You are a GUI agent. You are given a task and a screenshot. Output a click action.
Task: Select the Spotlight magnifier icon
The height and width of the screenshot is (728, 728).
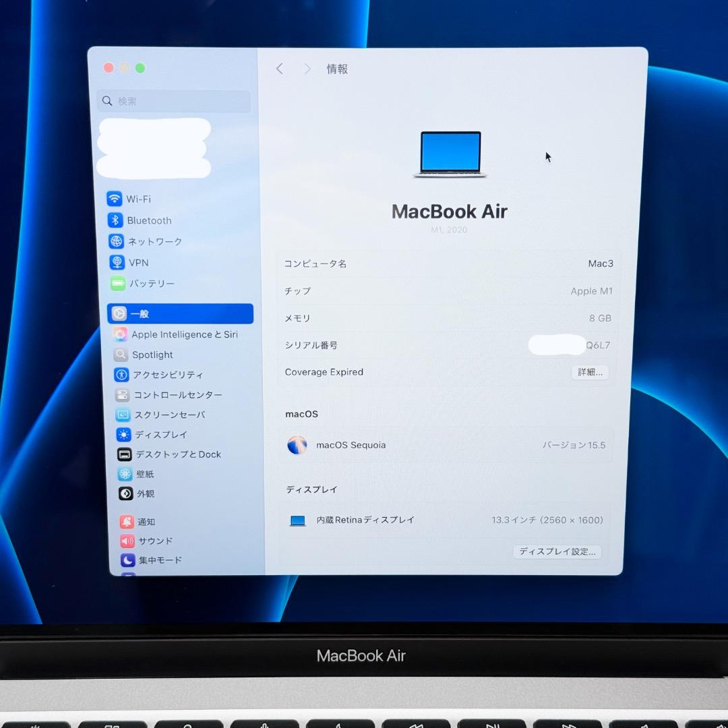pos(122,355)
